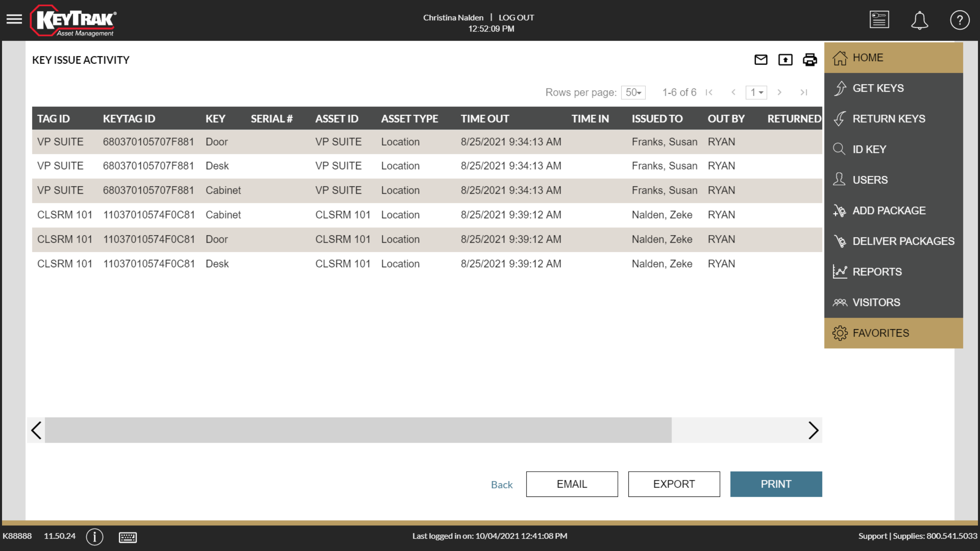
Task: Export the report using the upload icon
Action: 785,60
